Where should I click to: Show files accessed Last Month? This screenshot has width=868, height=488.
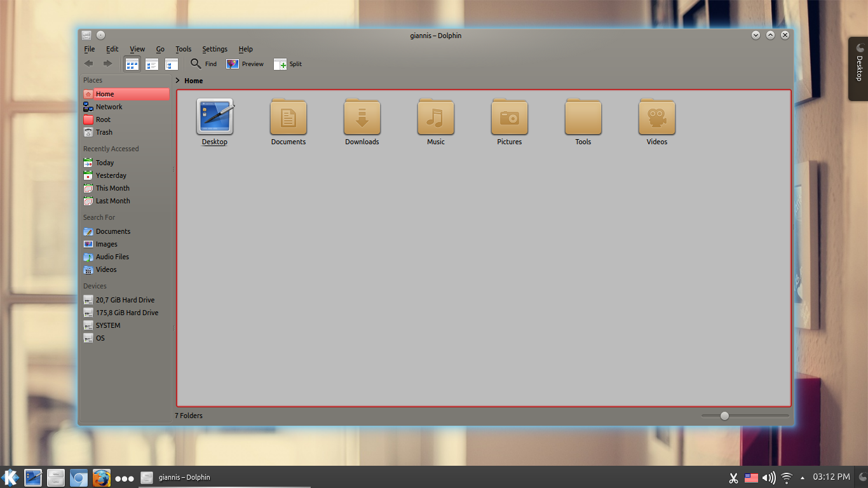pos(126,201)
